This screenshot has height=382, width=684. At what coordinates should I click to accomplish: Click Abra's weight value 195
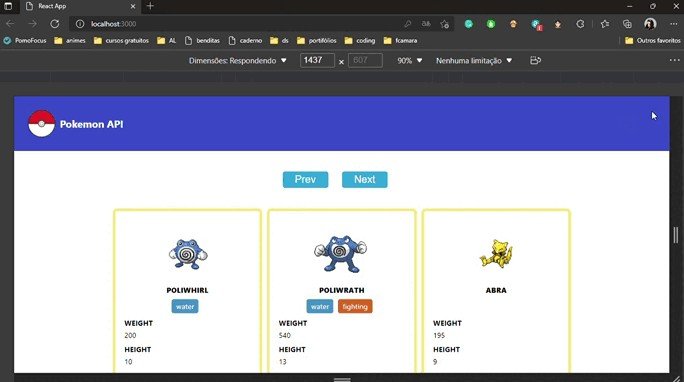tap(439, 335)
